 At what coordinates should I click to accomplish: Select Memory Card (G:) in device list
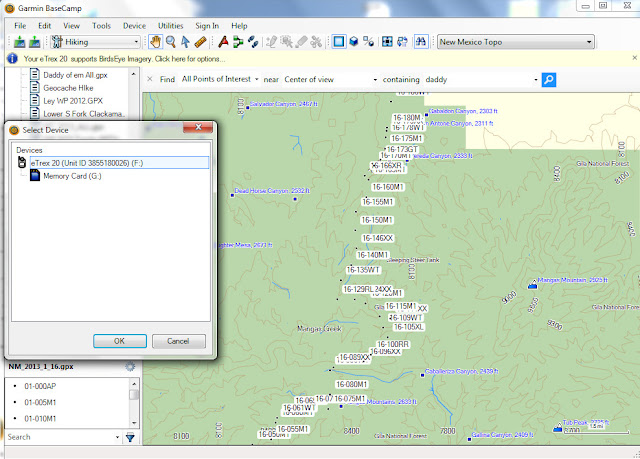point(72,175)
